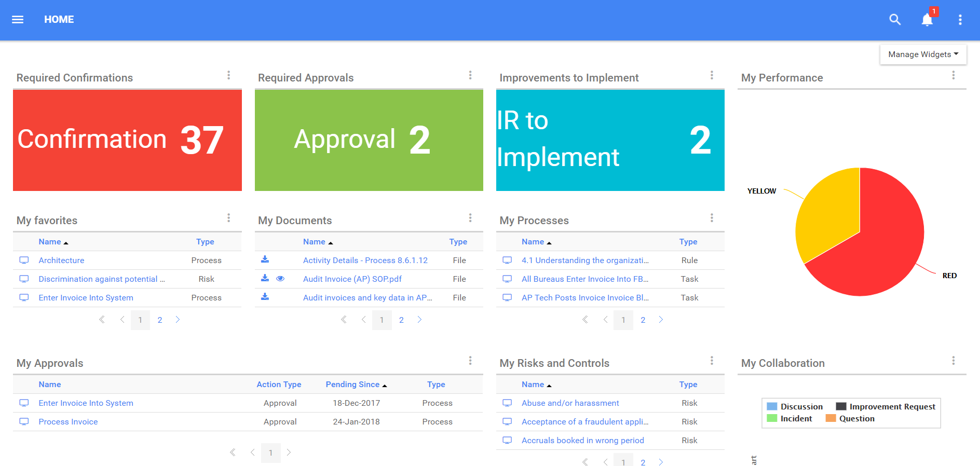Open the notifications bell
The height and width of the screenshot is (466, 980).
coord(927,20)
